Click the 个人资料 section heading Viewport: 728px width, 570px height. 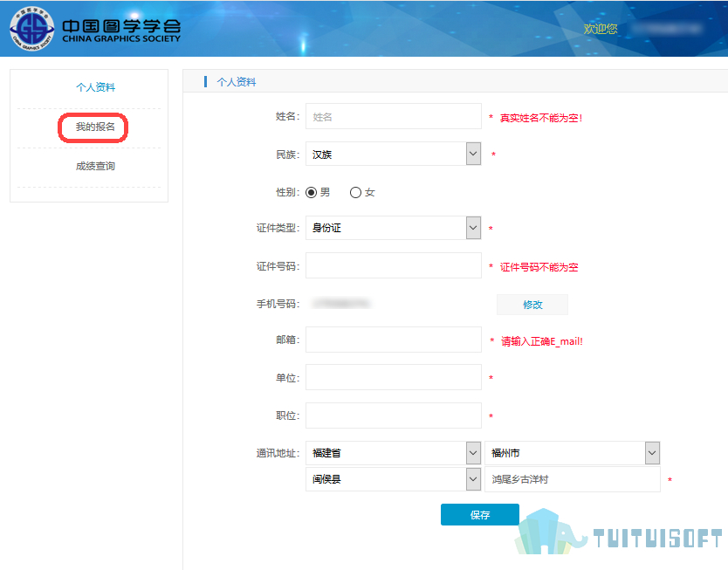tap(236, 82)
